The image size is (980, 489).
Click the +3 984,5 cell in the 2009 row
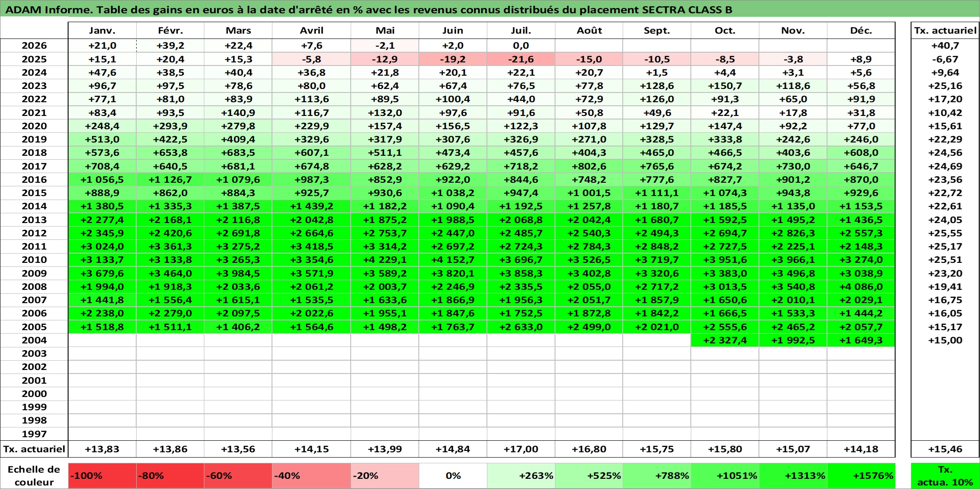click(238, 273)
